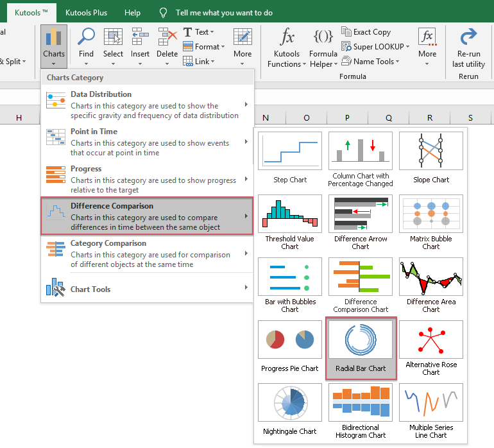Open the Text dropdown

tap(198, 32)
